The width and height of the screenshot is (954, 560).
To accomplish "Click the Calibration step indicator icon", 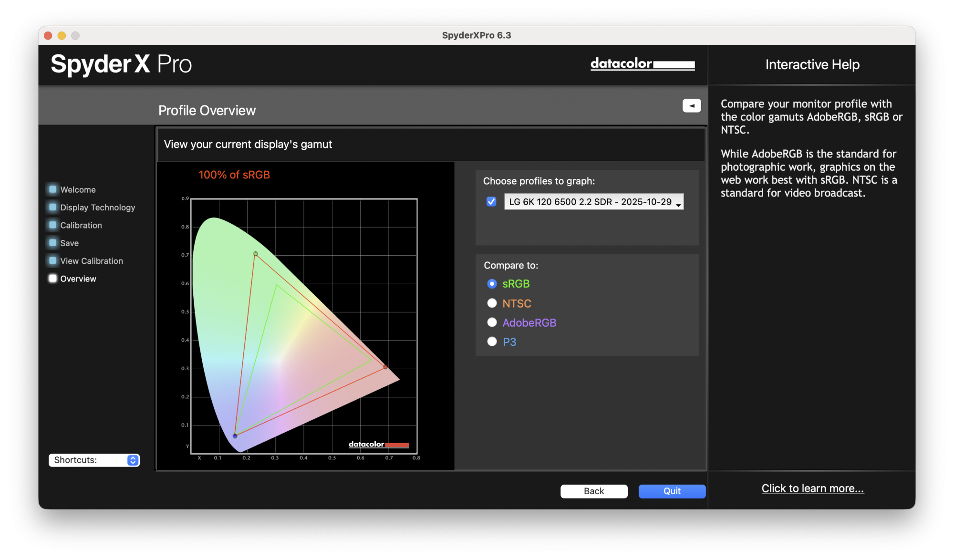I will tap(52, 225).
